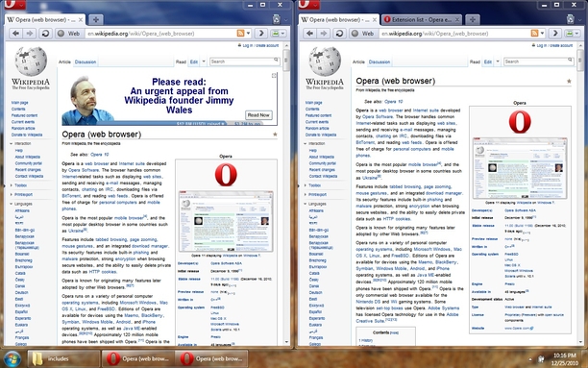Click the extension button in left window toolbar

click(275, 34)
